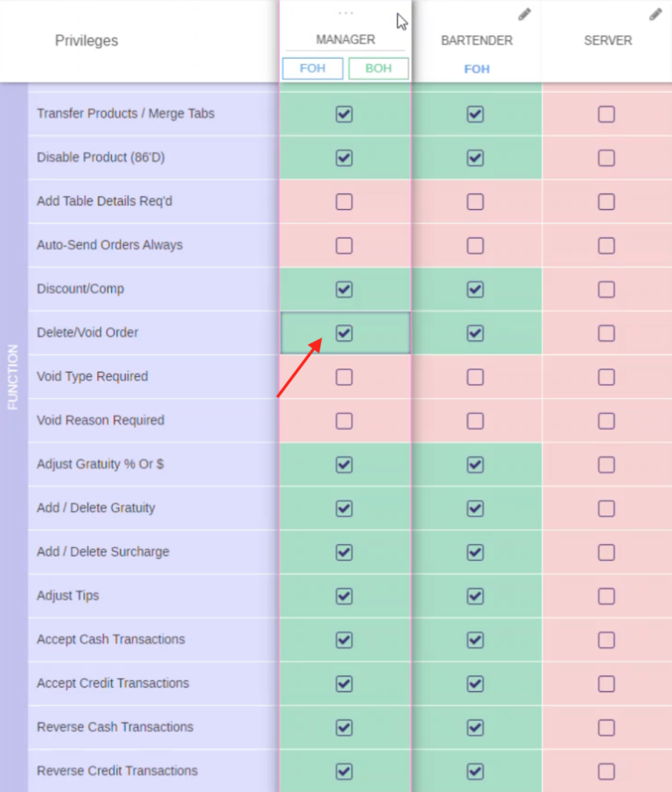Open the Manager column options menu

point(345,11)
